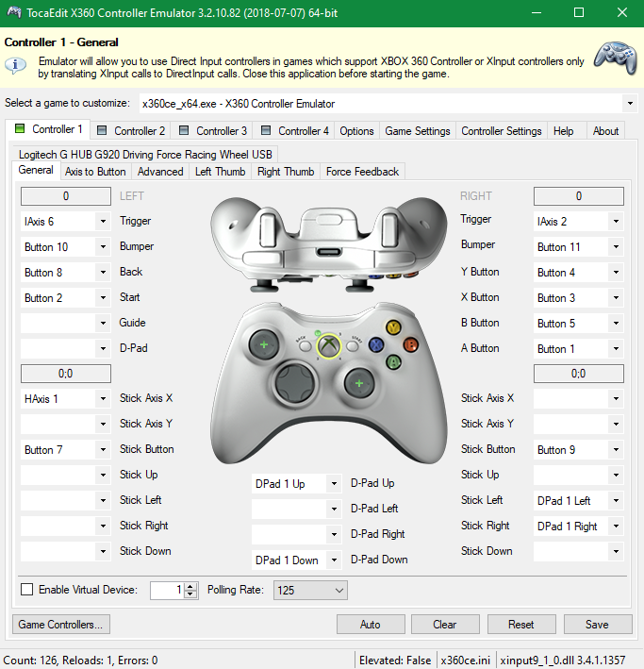
Task: Click the Xbox Guide button on controller image
Action: coord(328,345)
